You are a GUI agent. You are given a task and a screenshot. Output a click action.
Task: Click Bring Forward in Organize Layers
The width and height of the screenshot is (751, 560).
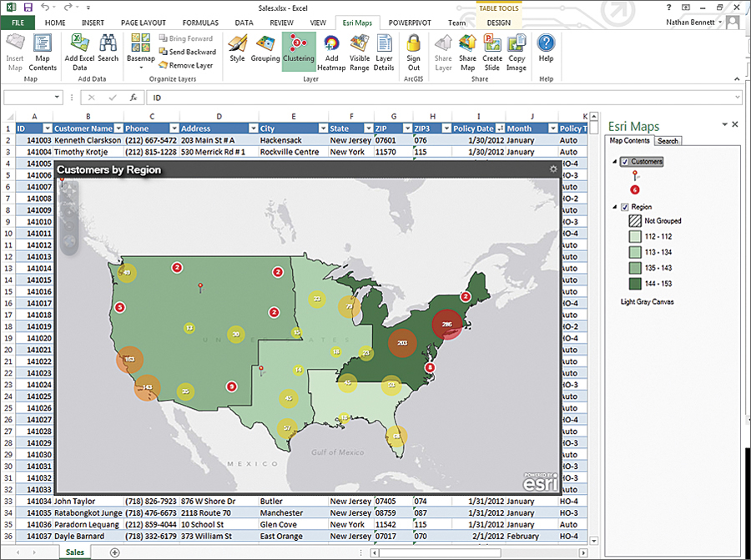185,38
